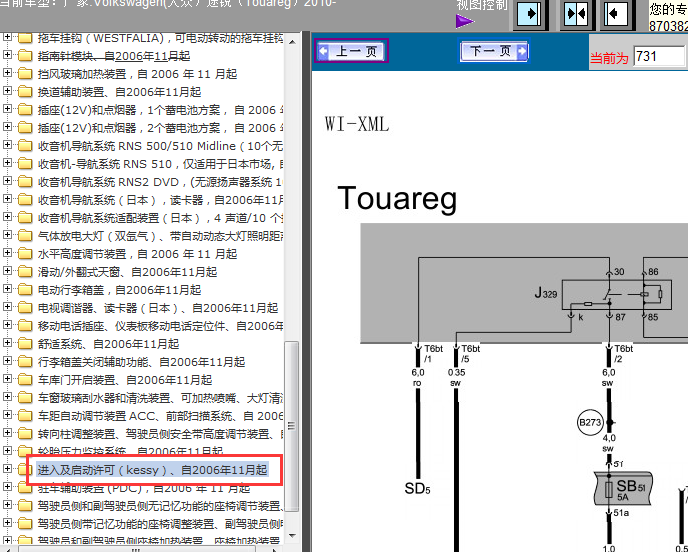Click folder icon of 移动电话插座
The image size is (688, 552).
[x=25, y=326]
